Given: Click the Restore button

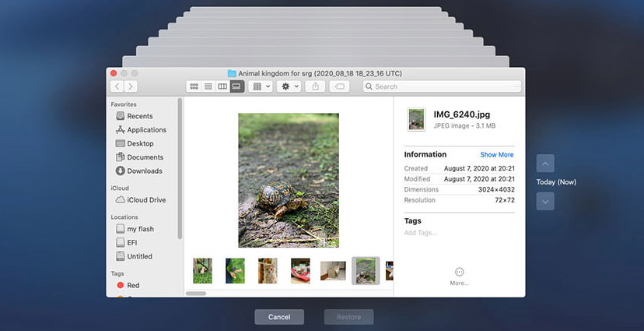Looking at the screenshot, I should (x=348, y=317).
